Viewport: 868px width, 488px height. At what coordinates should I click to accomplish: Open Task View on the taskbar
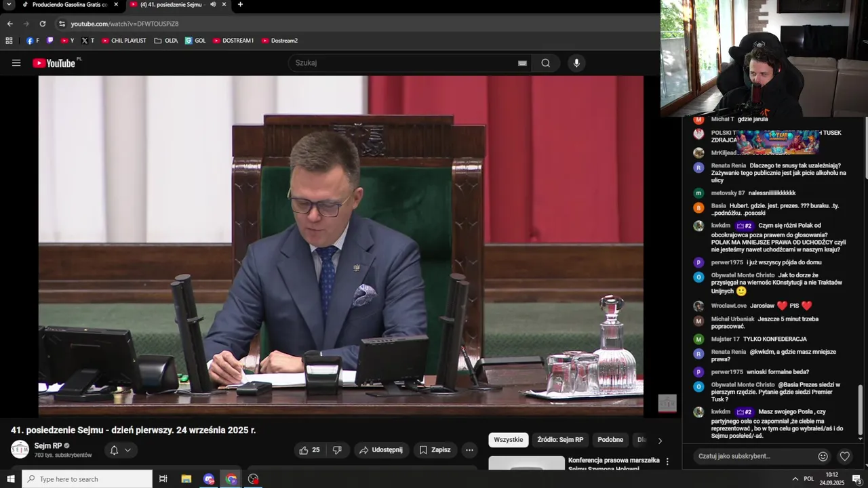163,479
